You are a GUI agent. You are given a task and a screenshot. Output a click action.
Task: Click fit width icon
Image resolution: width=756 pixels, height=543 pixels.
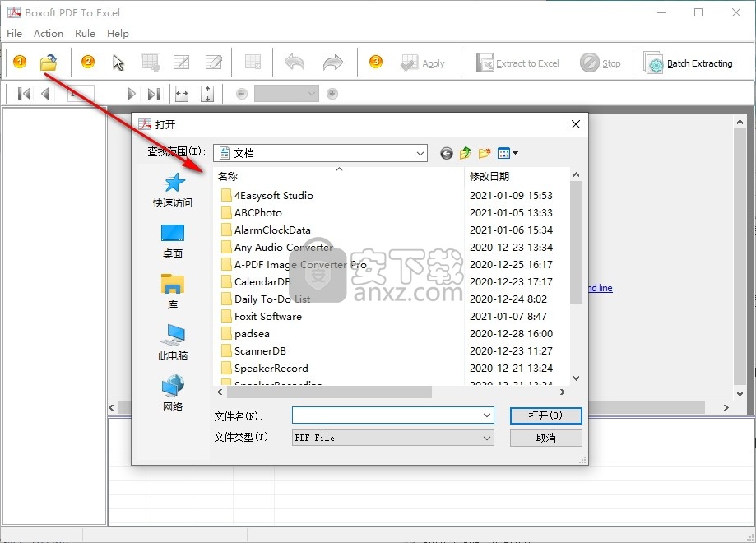pyautogui.click(x=182, y=94)
